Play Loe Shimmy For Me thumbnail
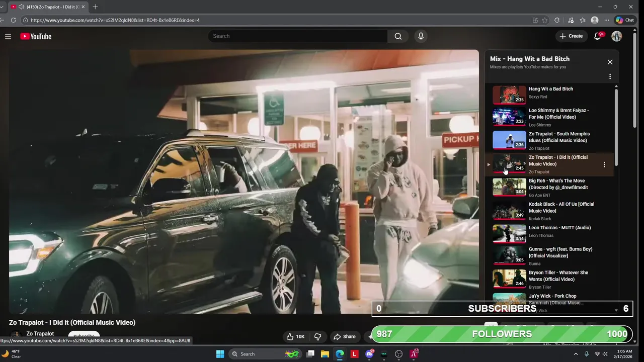The width and height of the screenshot is (644, 362). click(509, 117)
